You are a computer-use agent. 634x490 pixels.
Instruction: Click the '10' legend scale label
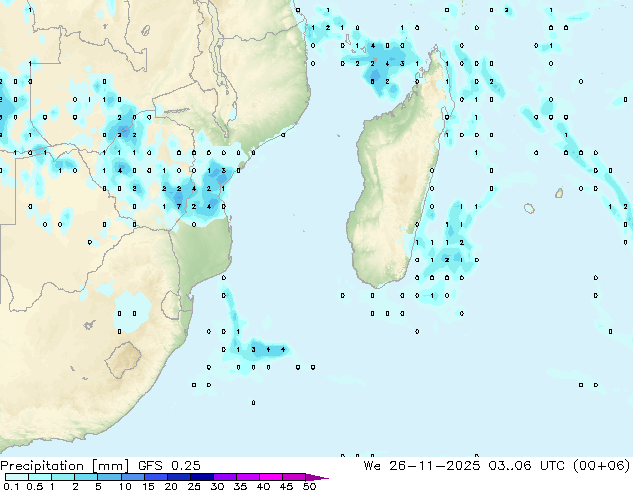click(x=125, y=486)
